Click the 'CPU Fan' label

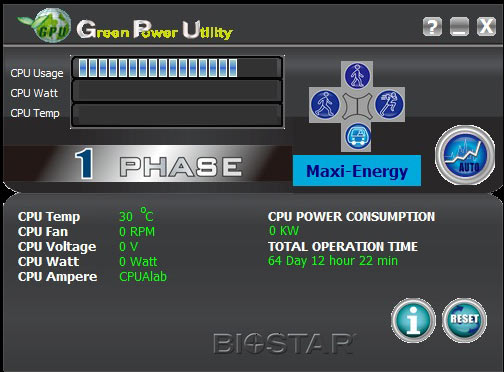click(43, 231)
